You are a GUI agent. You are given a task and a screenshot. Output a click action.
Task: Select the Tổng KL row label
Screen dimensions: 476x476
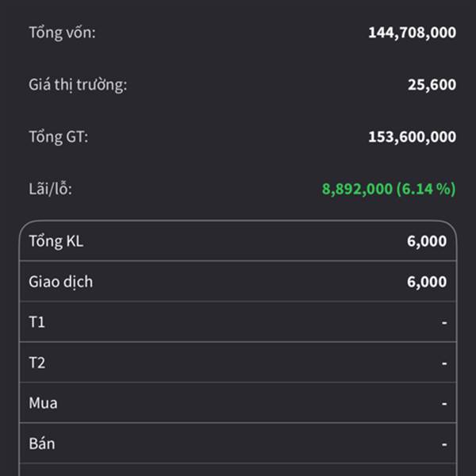[56, 241]
